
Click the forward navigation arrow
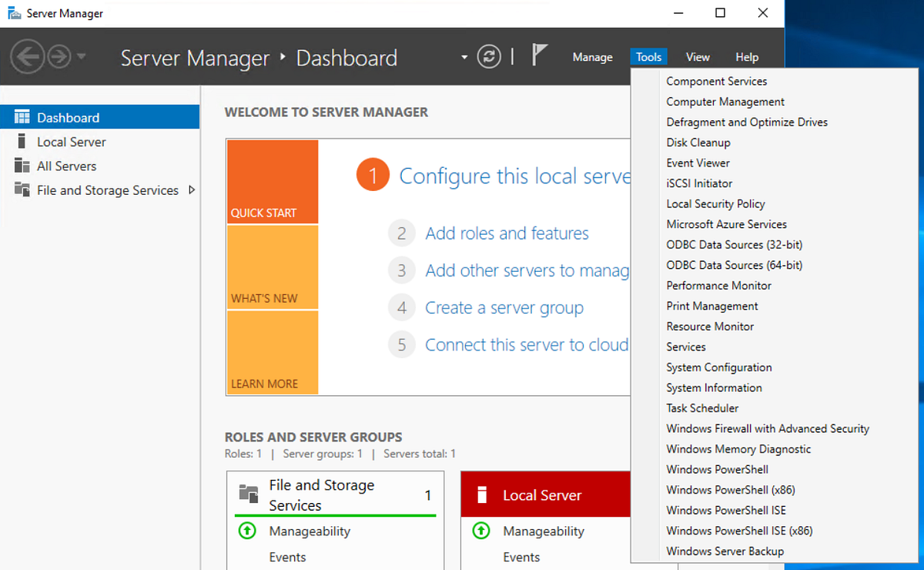(x=59, y=57)
